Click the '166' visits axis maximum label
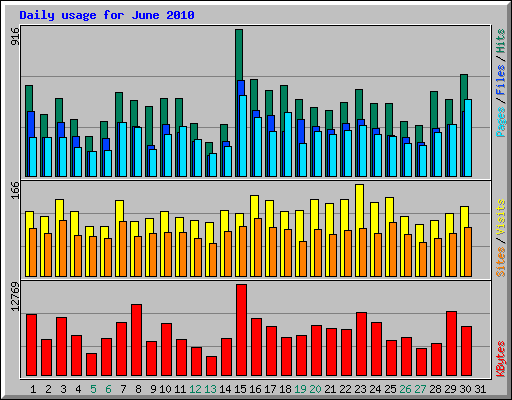Viewport: 512px width, 400px height. tap(15, 191)
